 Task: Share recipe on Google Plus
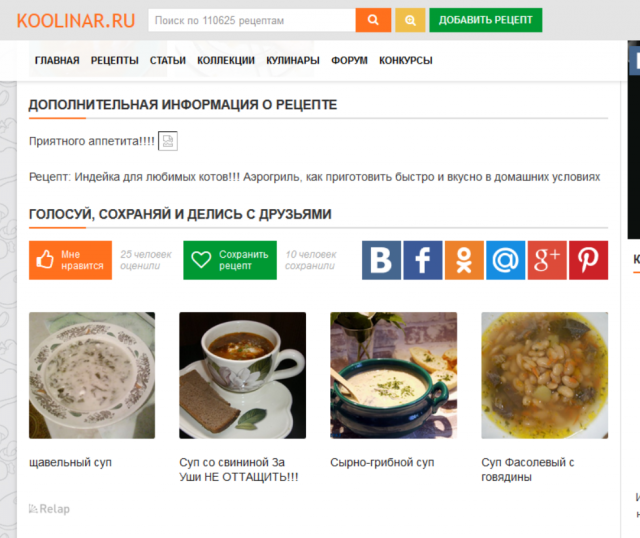547,260
